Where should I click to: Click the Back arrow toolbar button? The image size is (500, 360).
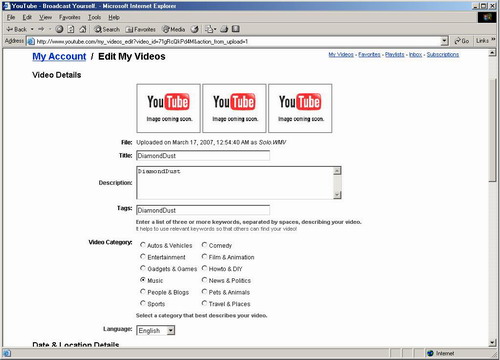[16, 29]
